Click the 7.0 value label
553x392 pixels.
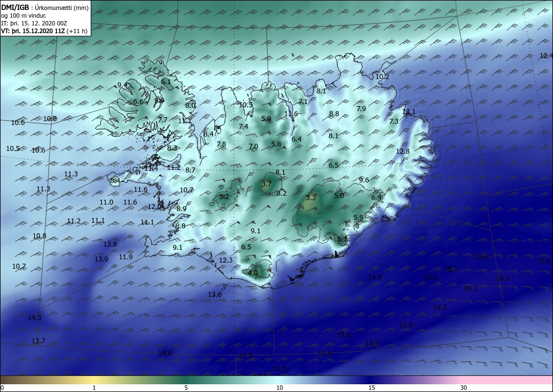pos(253,147)
